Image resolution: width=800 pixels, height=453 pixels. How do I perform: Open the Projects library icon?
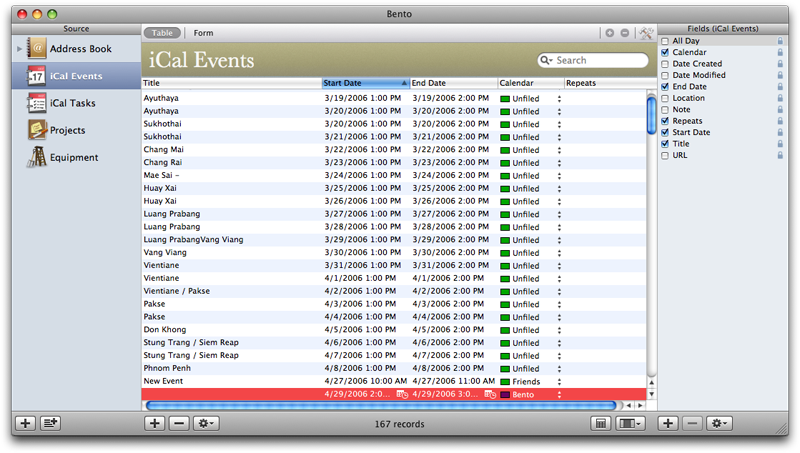37,130
